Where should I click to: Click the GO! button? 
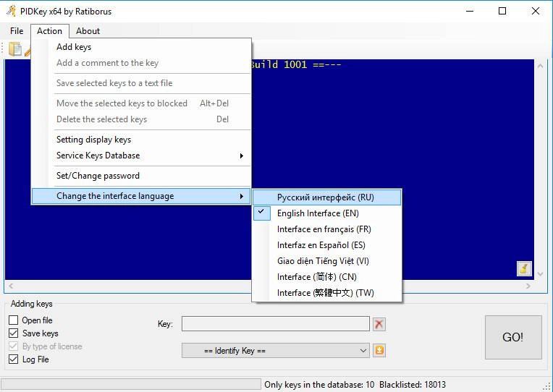513,337
